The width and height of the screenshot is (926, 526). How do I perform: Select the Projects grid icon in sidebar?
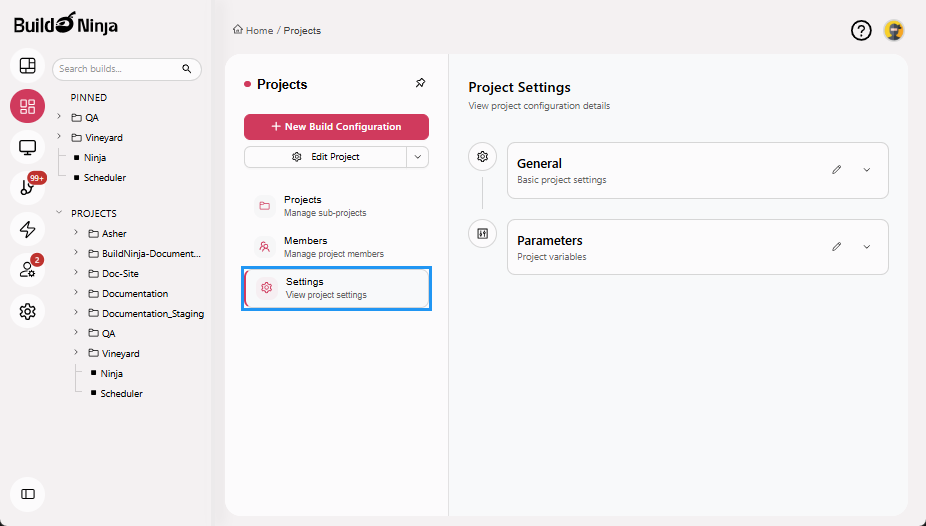click(x=27, y=106)
